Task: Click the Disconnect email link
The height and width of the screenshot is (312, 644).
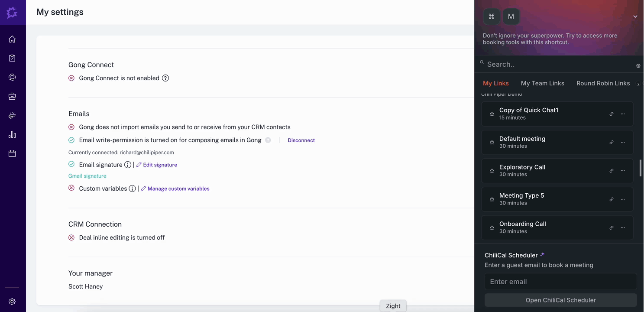Action: 301,140
